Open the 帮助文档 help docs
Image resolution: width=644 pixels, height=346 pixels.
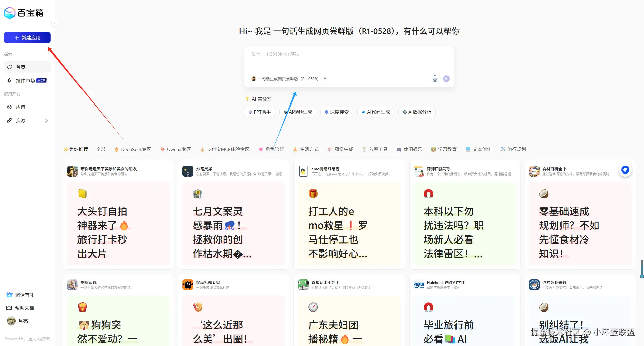point(20,308)
